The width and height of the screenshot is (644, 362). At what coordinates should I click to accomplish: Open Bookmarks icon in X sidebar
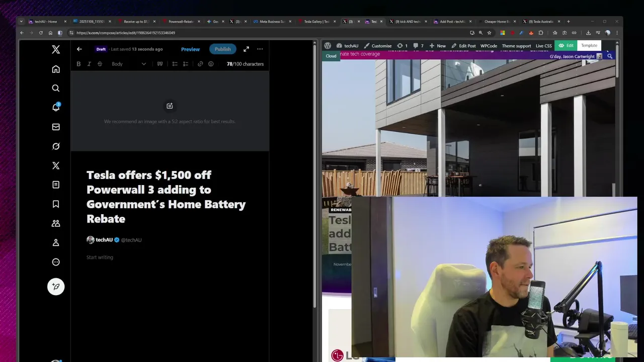[x=56, y=204]
